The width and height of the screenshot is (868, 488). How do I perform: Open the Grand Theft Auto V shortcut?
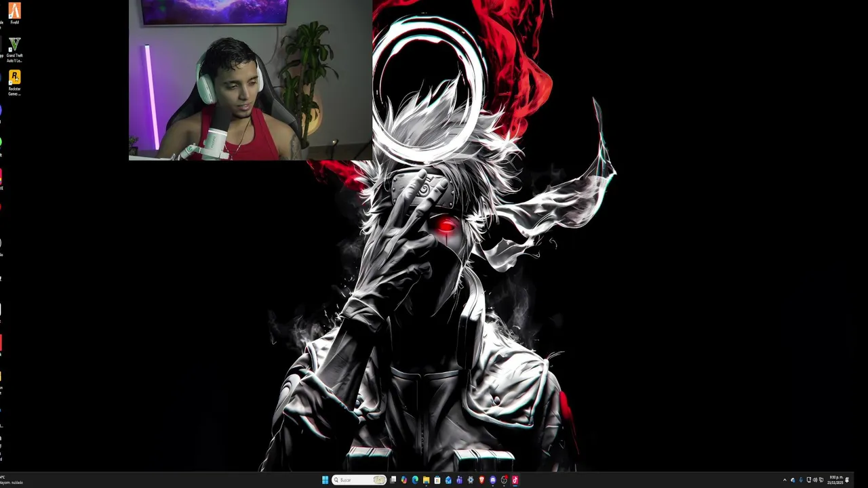[14, 50]
